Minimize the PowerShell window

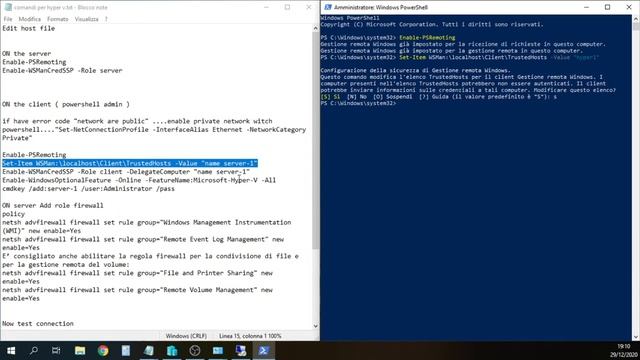(x=586, y=7)
